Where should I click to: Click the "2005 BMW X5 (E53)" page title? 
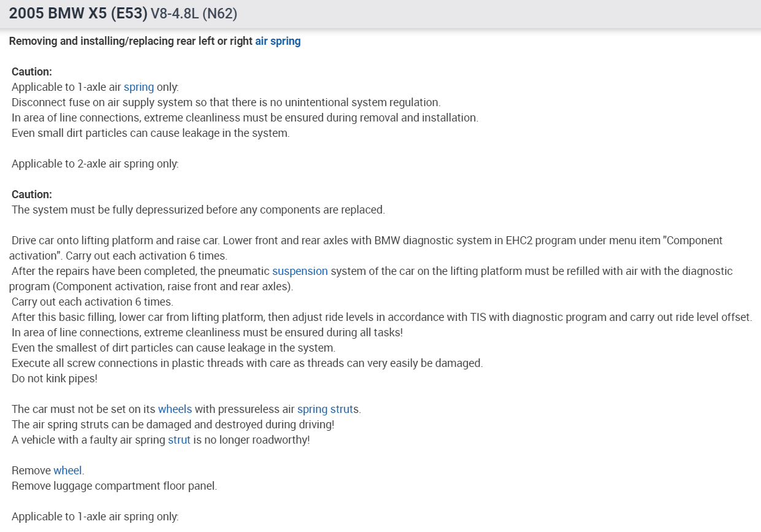pyautogui.click(x=78, y=13)
